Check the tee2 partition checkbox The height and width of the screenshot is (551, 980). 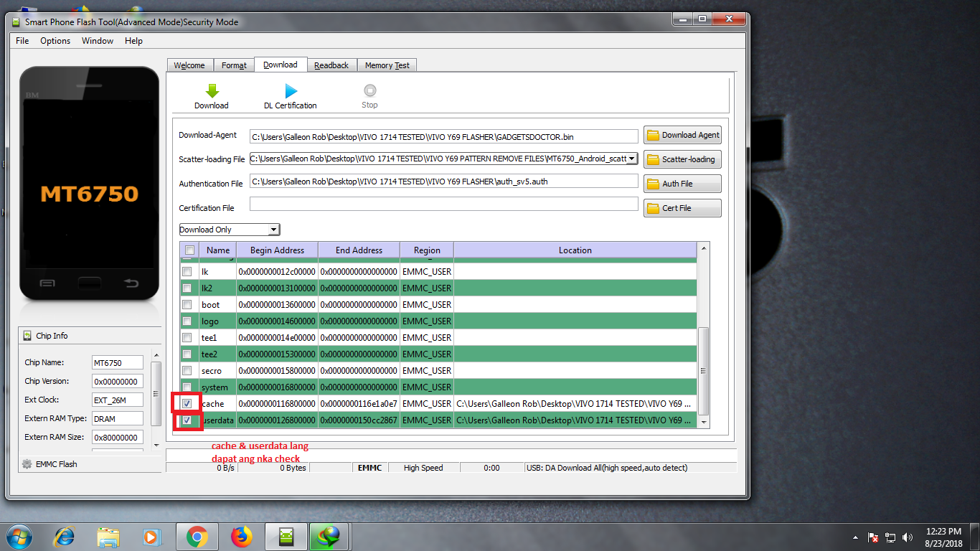(187, 354)
